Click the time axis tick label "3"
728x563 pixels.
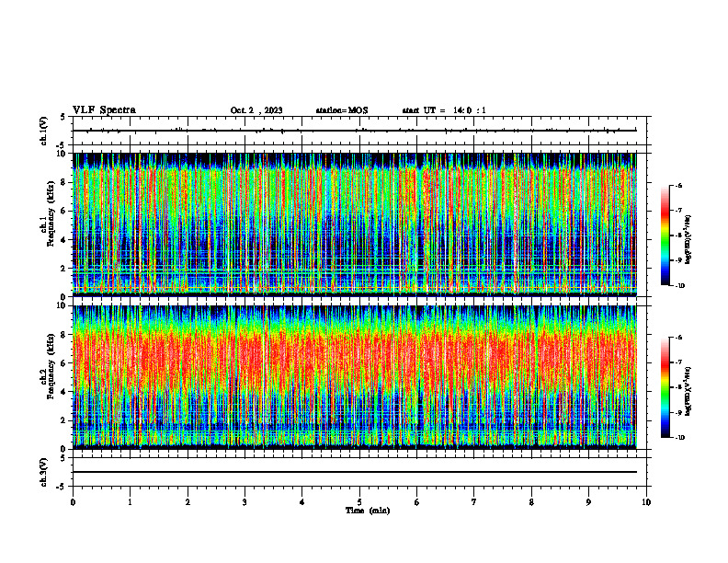[245, 502]
